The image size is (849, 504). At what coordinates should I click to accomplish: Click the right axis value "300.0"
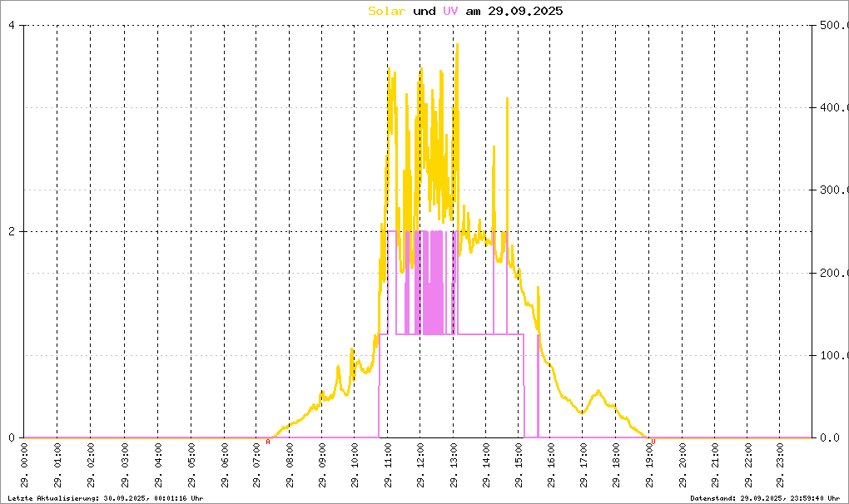click(x=834, y=190)
